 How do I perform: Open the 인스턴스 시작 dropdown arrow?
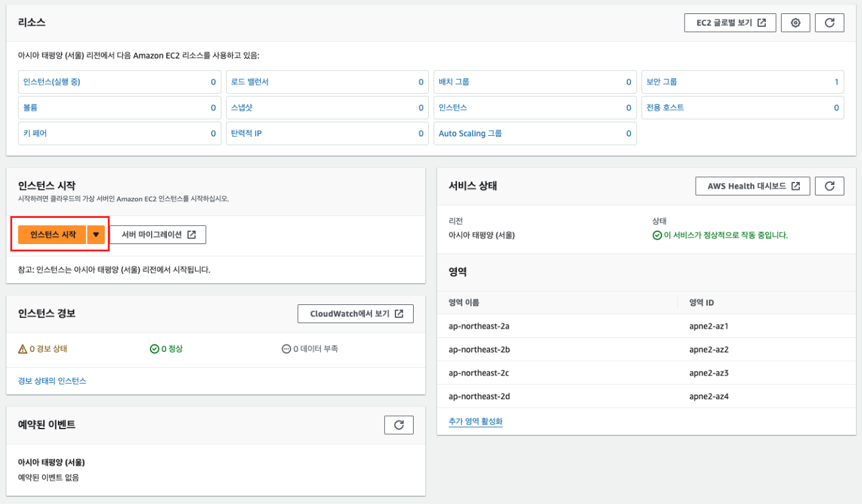pos(96,234)
